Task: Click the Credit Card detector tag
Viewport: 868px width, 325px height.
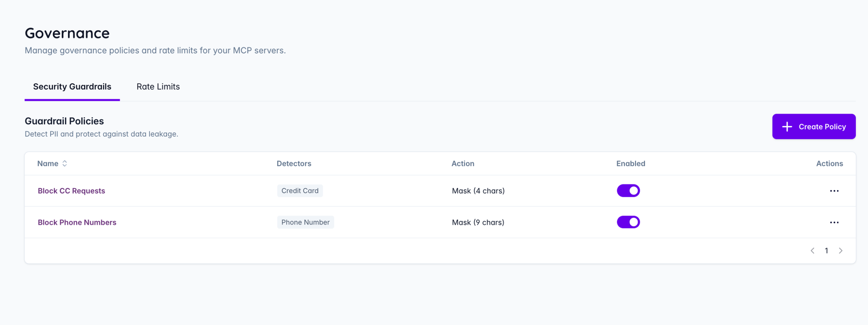Action: [x=300, y=191]
